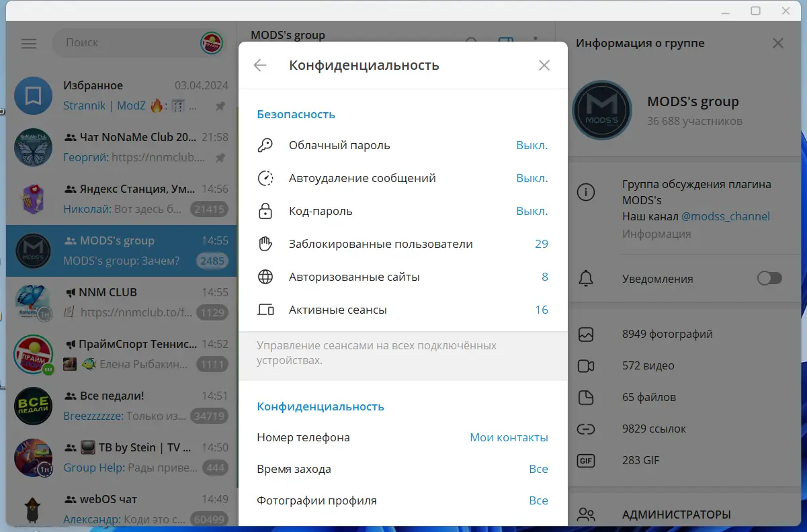Open active sessions via the devices icon
807x532 pixels.
267,309
